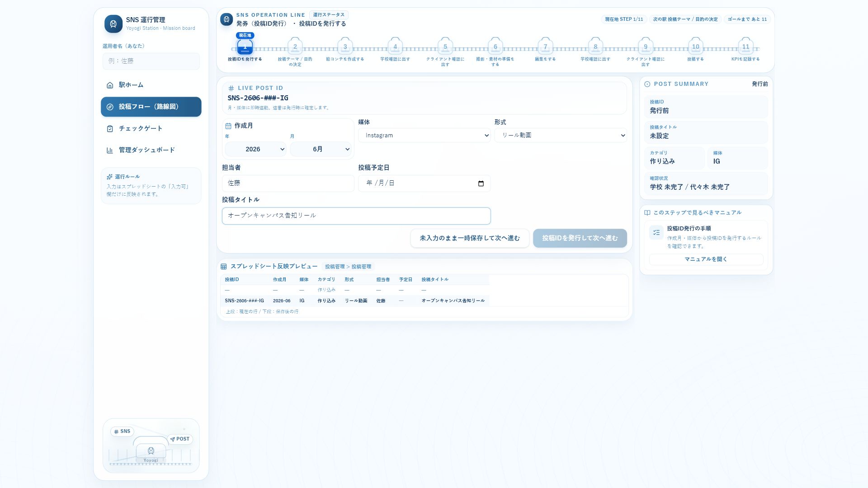The height and width of the screenshot is (488, 868).
Task: Click the checklist icon for 投稿ID発行の手順
Action: point(656,232)
